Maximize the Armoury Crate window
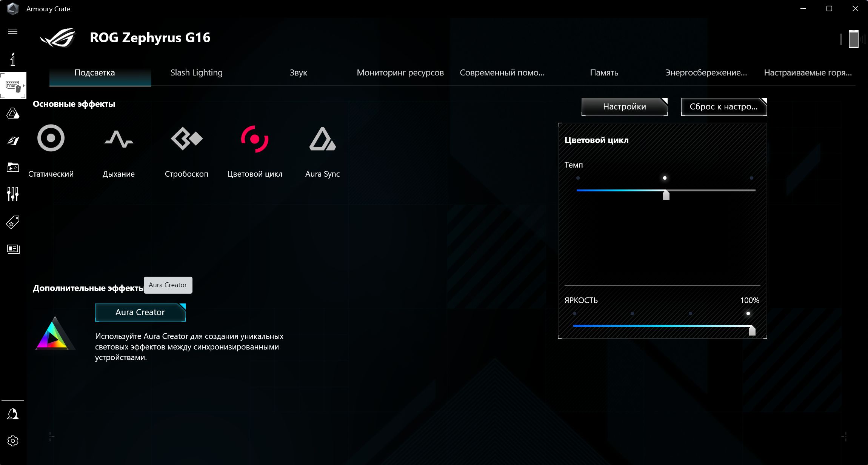 point(829,9)
